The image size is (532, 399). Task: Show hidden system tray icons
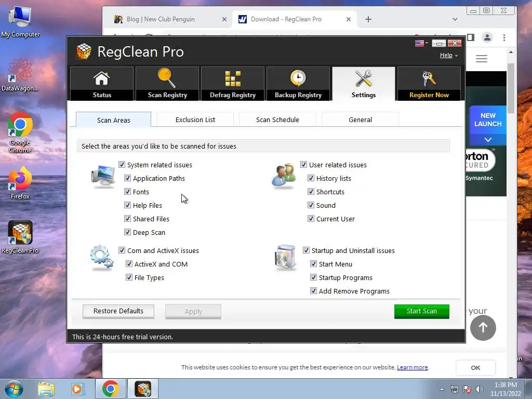[x=442, y=390]
